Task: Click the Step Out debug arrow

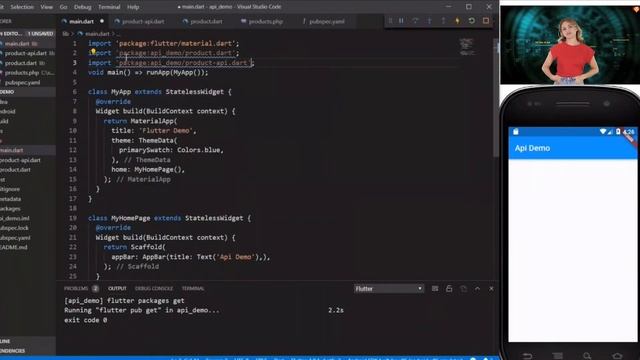Action: (443, 20)
